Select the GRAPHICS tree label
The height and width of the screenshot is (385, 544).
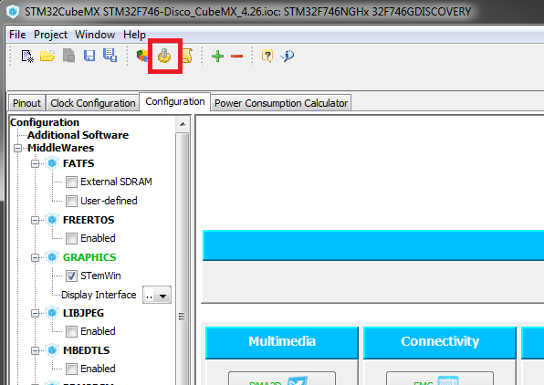(89, 257)
